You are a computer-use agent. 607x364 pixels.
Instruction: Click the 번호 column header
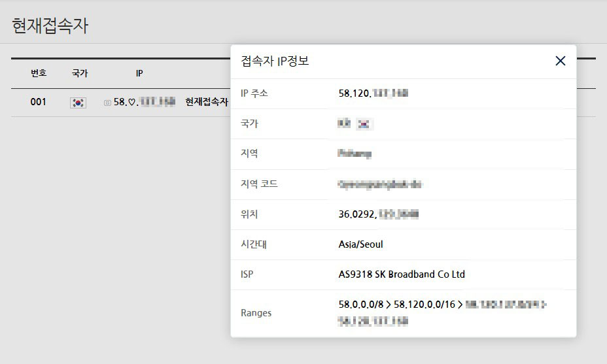pyautogui.click(x=39, y=73)
